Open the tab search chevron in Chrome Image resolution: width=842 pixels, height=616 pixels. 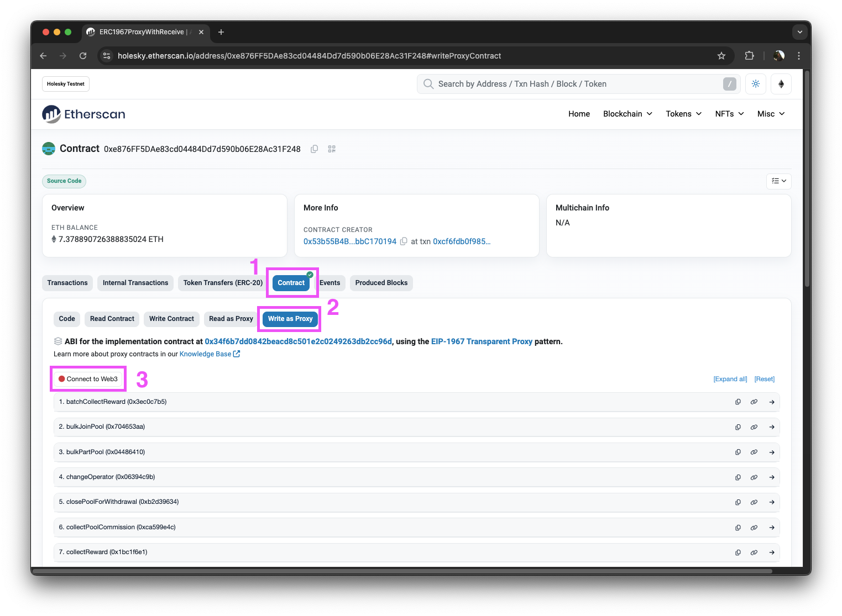[800, 32]
